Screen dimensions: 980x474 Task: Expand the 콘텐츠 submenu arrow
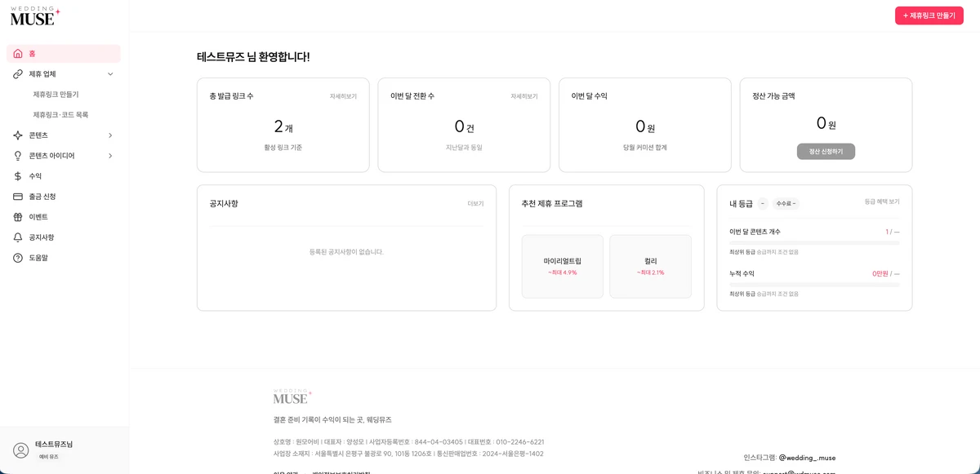click(110, 135)
